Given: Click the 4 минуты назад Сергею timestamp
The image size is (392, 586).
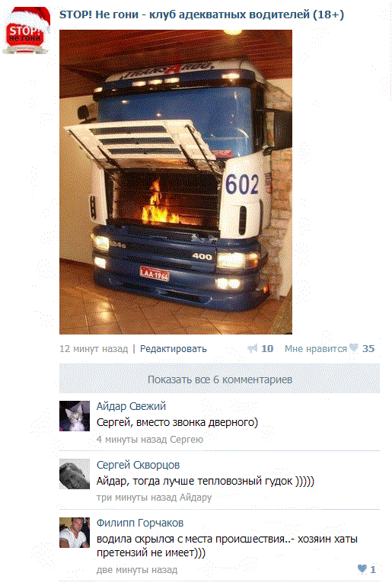Looking at the screenshot, I should tap(150, 439).
